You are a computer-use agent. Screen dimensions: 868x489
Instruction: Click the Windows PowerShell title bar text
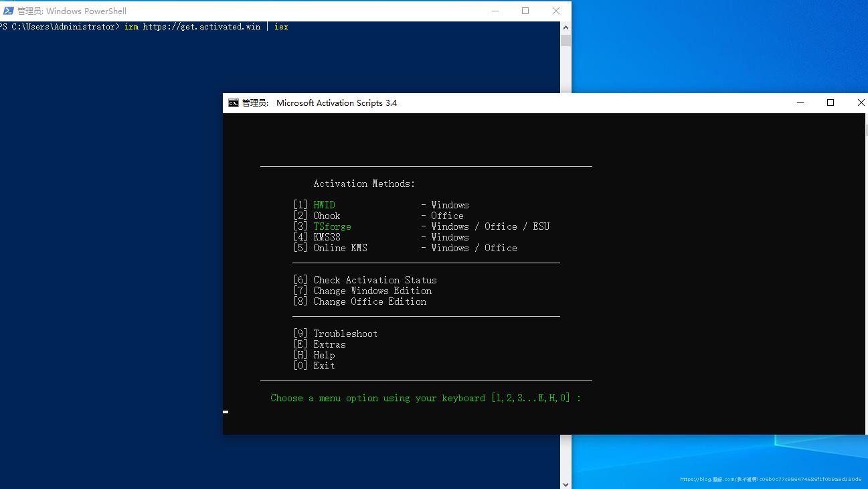(x=72, y=11)
